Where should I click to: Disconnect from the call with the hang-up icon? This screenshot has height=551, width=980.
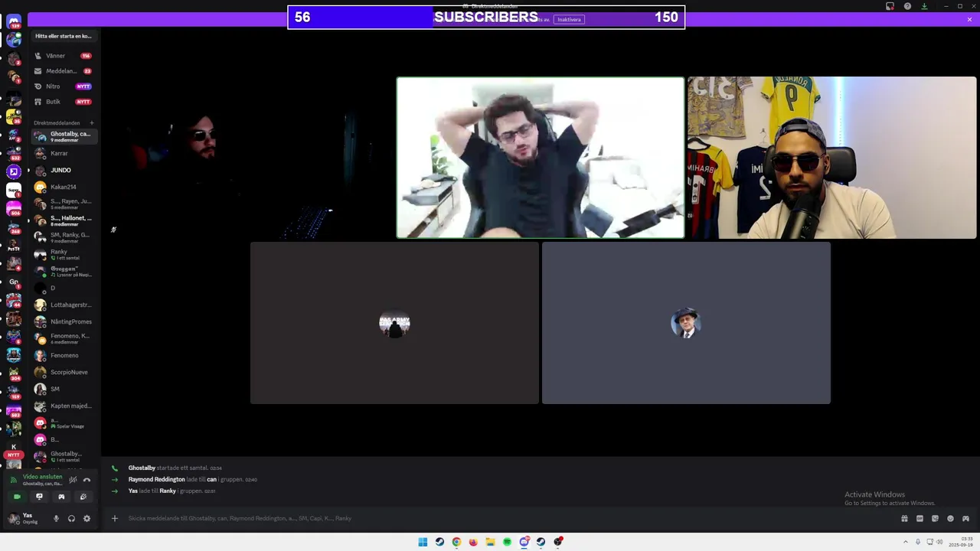coord(87,480)
